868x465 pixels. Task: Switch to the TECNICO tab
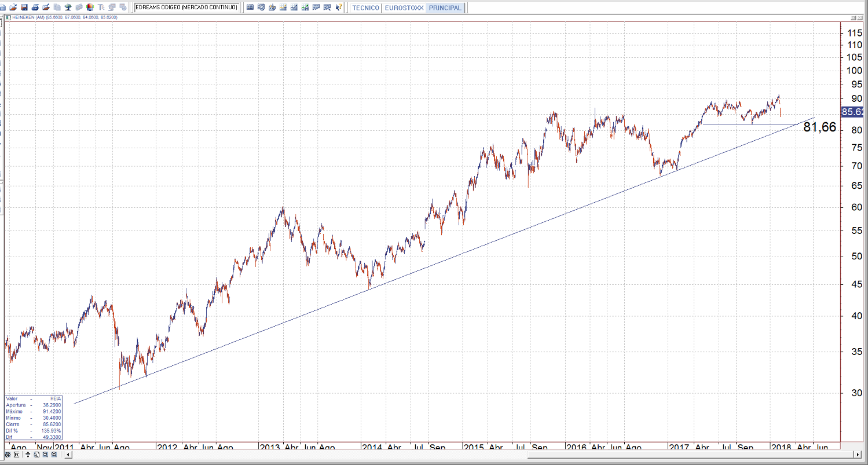(x=366, y=8)
